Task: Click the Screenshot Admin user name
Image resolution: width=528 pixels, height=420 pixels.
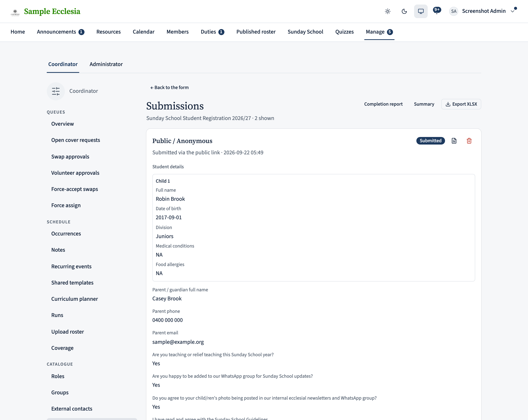Action: pyautogui.click(x=484, y=11)
